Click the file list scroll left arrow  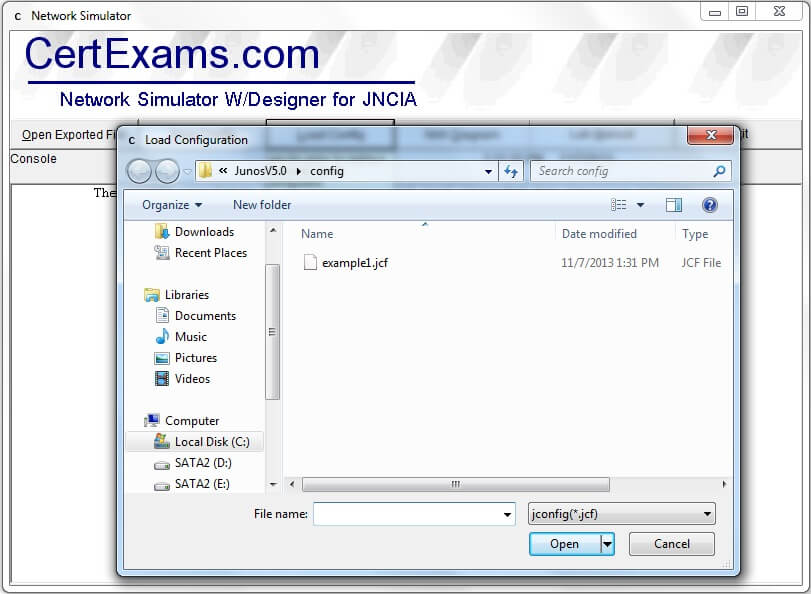(x=292, y=484)
